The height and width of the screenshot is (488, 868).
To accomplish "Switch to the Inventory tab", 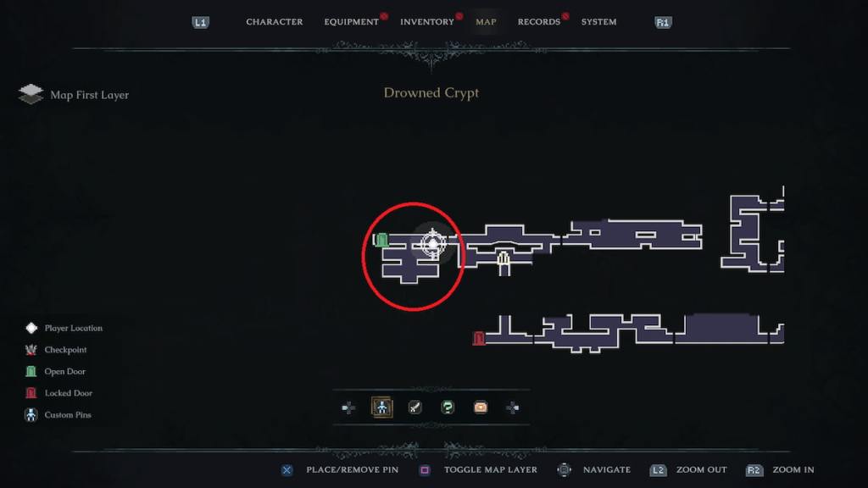I will click(427, 21).
